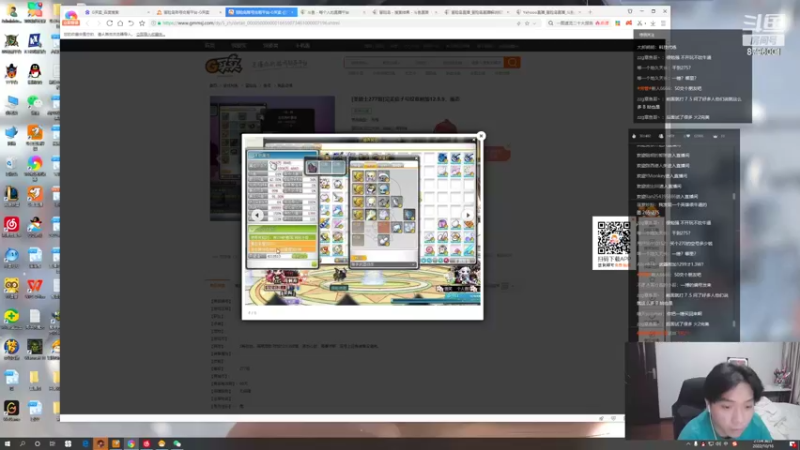Image resolution: width=800 pixels, height=450 pixels.
Task: Select the active highlighted blue browser tab
Action: click(260, 12)
